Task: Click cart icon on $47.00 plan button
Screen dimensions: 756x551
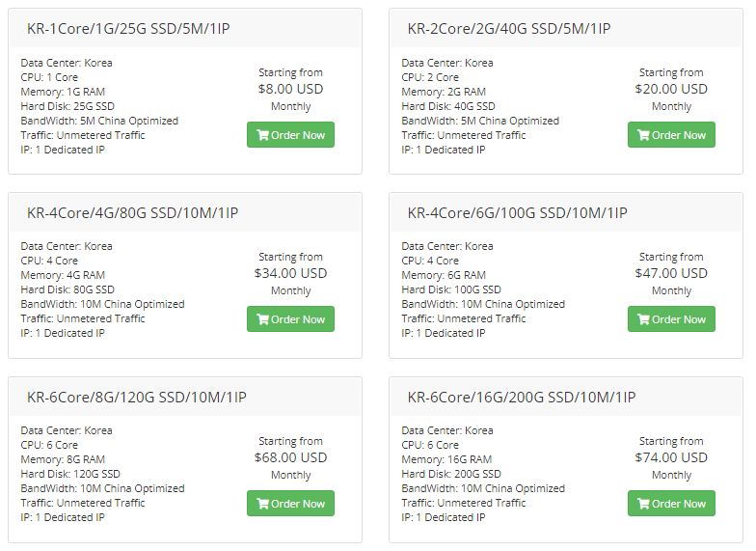Action: click(x=644, y=319)
